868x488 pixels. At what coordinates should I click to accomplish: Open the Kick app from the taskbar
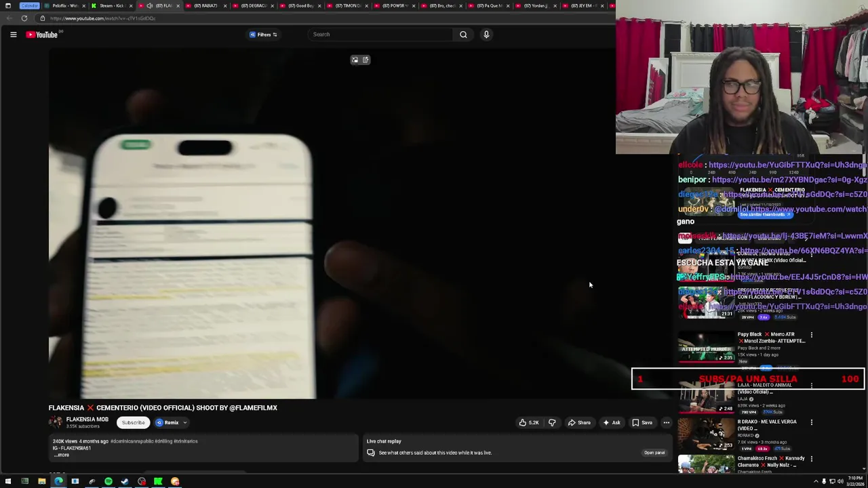(158, 481)
